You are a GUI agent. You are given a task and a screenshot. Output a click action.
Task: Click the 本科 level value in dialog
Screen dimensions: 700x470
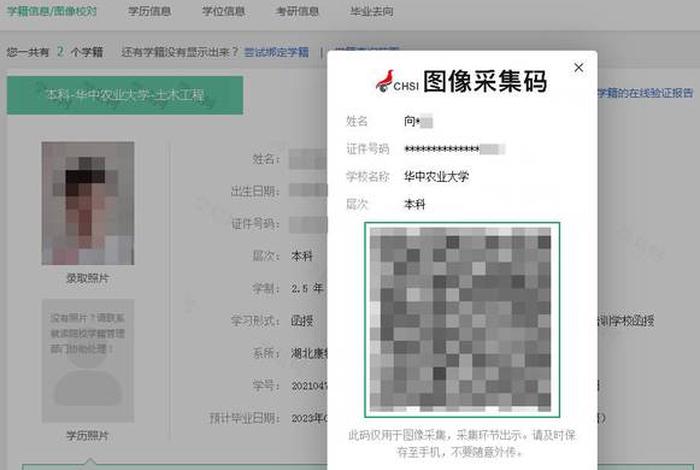415,204
